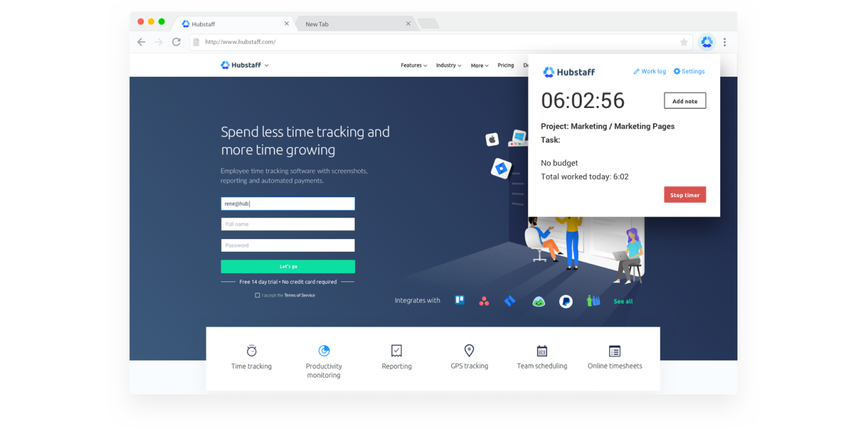Open the Hubstaff extension icon in Chrome toolbar
This screenshot has height=429, width=868.
click(x=706, y=41)
